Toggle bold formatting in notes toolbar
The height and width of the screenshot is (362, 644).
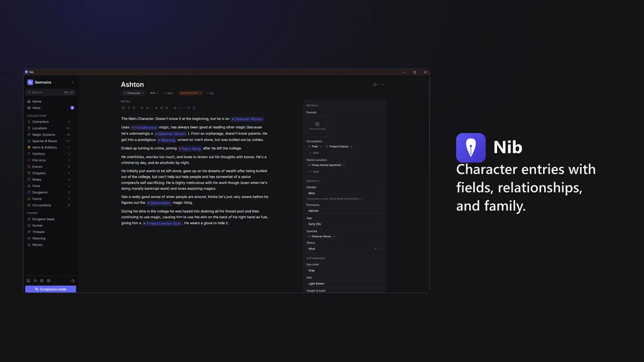(x=123, y=108)
